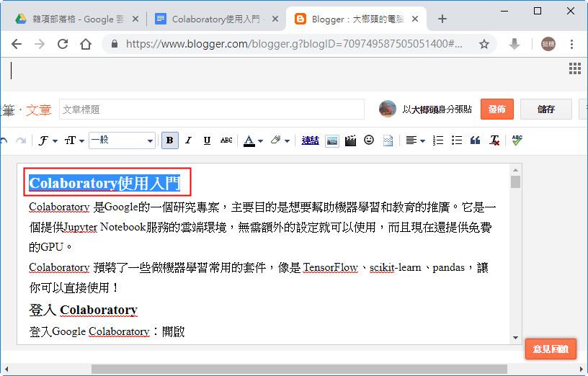588x376 pixels.
Task: Click the 文章 breadcrumb label
Action: pyautogui.click(x=39, y=109)
